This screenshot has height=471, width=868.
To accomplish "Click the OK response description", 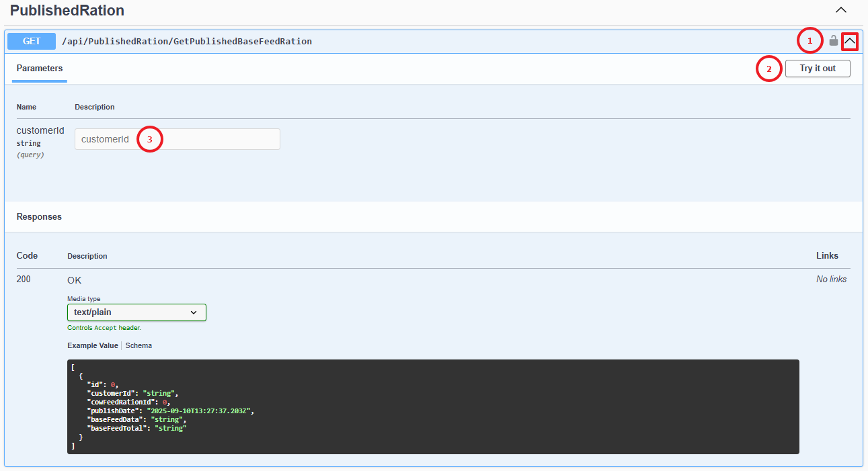I will [75, 280].
